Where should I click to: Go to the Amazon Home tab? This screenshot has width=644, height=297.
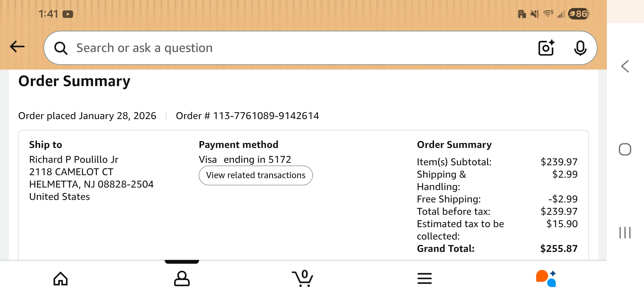(x=61, y=279)
